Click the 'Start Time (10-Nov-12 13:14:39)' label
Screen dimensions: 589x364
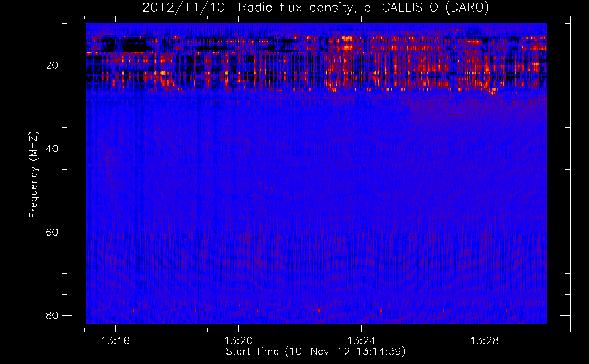click(x=316, y=352)
